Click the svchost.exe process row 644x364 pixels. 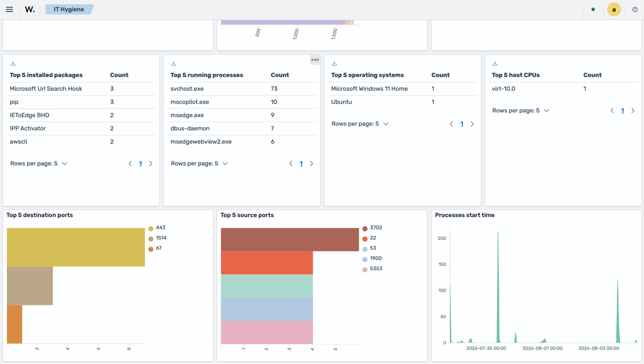[x=242, y=89]
